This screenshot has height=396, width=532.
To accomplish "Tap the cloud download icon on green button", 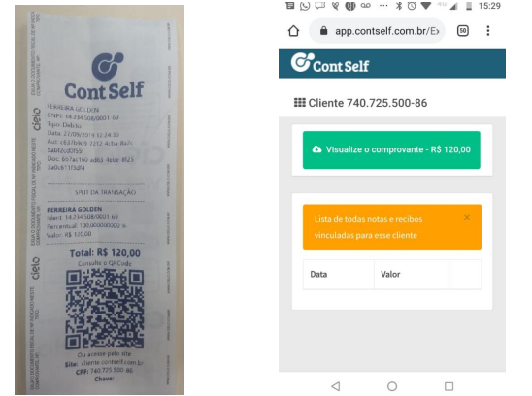I will (316, 149).
